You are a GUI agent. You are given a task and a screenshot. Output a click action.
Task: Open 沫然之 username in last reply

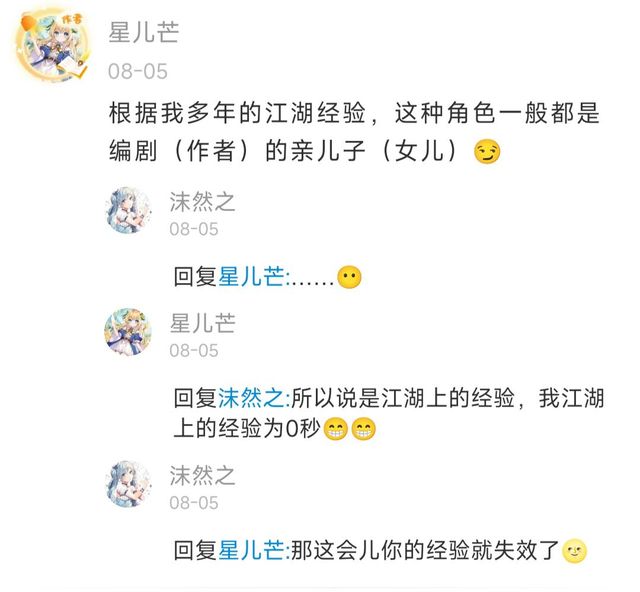click(202, 475)
